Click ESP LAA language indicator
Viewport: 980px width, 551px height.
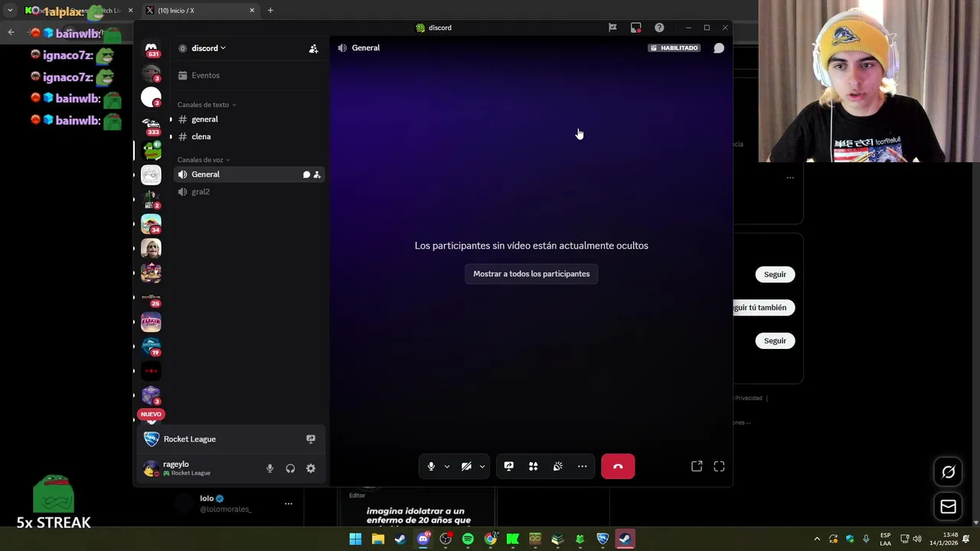tap(885, 539)
